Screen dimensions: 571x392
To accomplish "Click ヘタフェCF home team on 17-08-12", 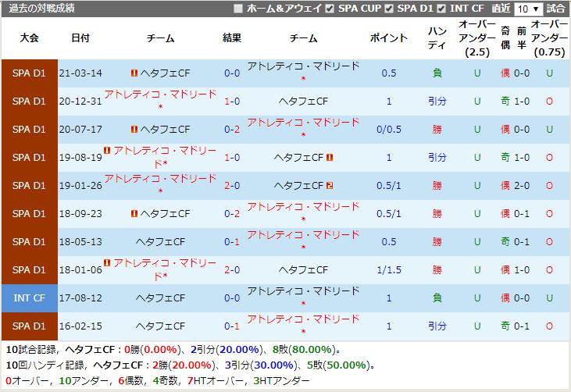I will coord(161,298).
